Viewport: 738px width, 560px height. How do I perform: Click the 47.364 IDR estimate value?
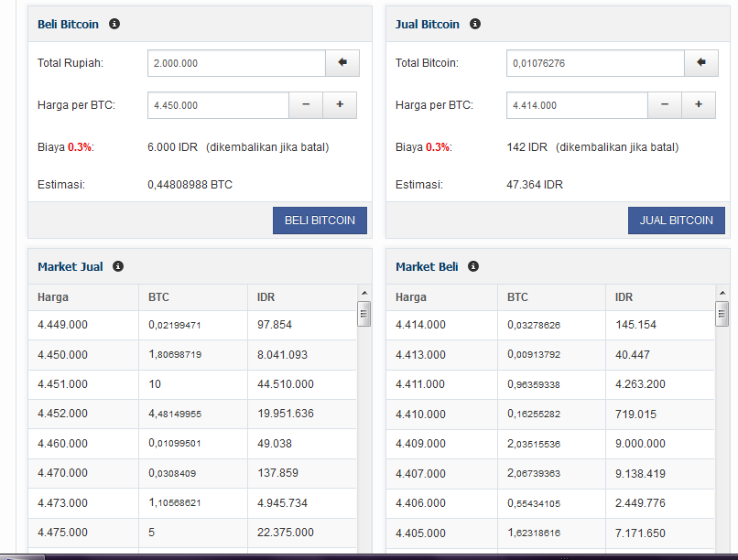pyautogui.click(x=535, y=184)
